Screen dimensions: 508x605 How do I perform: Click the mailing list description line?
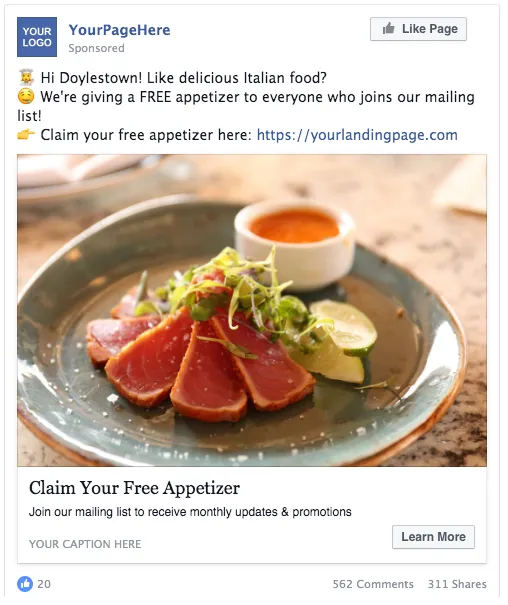190,512
